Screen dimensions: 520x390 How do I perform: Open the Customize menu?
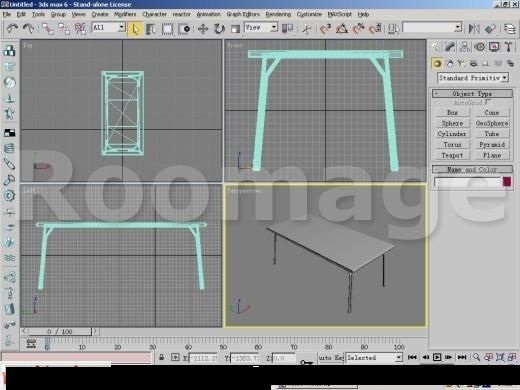pos(309,14)
